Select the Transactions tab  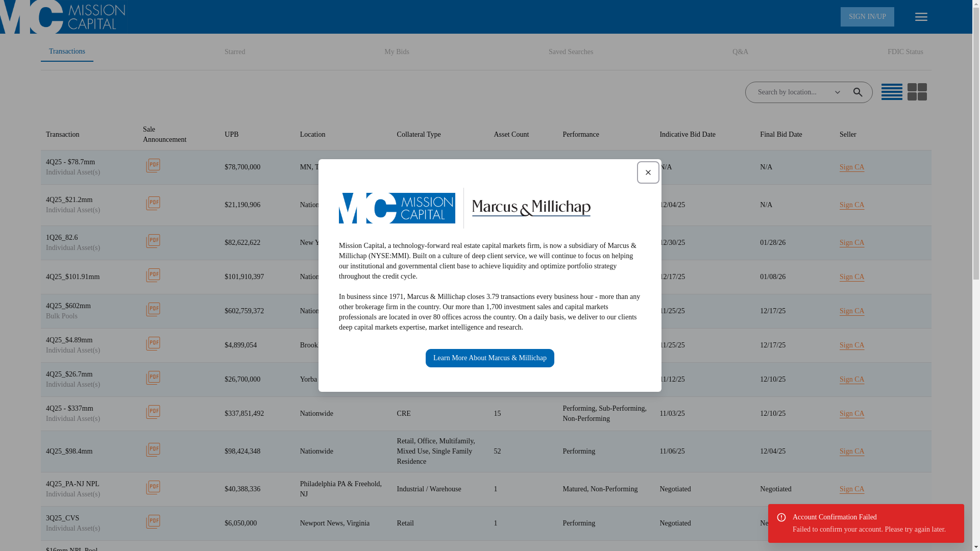(x=67, y=52)
